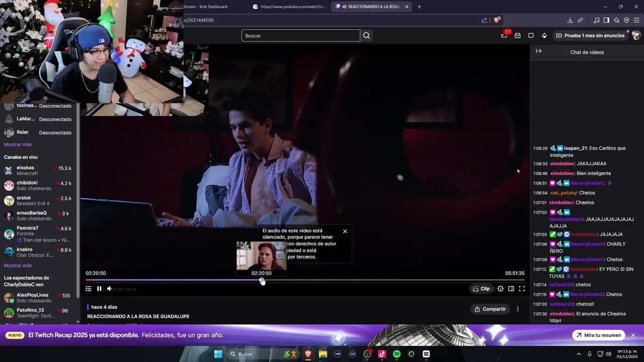Open ernesBarbeQ channel
Viewport: 644px width, 362px height.
(39, 216)
